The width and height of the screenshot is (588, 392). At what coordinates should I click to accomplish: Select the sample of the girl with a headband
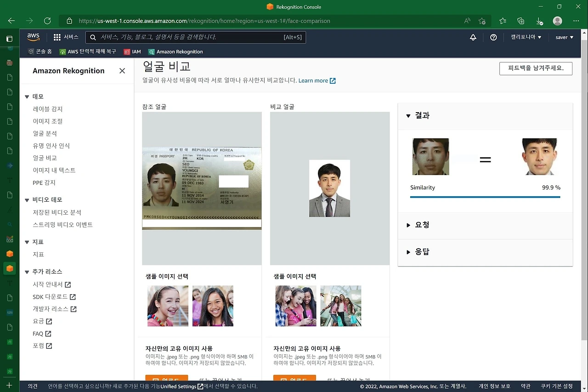click(168, 306)
